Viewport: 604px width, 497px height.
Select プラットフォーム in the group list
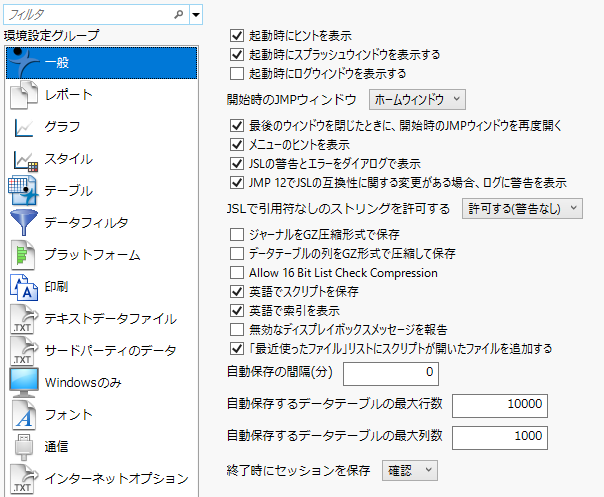(x=102, y=255)
